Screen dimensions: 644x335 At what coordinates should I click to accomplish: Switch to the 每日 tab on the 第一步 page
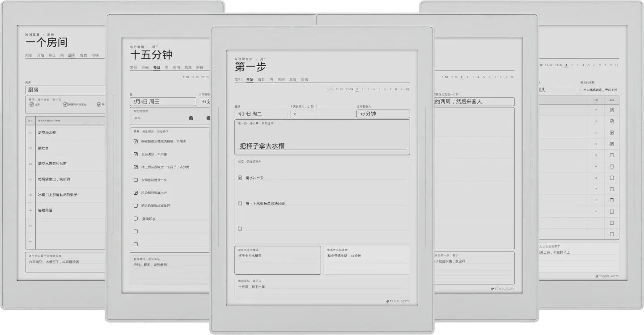coord(261,80)
